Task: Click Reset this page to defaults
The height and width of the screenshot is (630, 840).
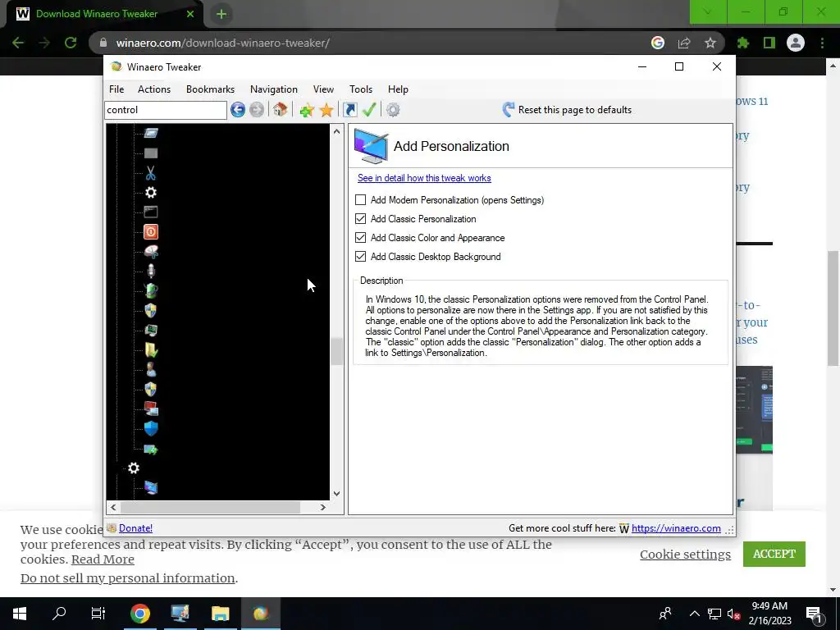Action: pyautogui.click(x=567, y=110)
